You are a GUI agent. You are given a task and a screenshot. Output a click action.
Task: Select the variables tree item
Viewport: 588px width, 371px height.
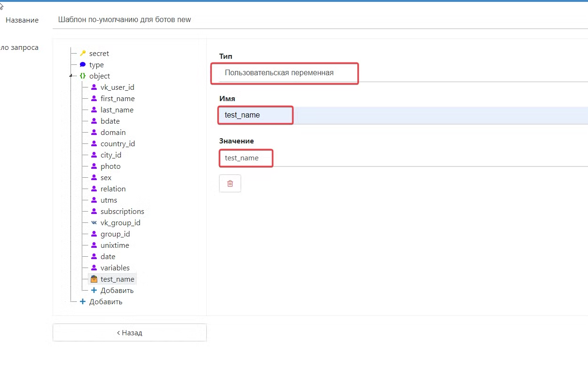[x=115, y=268]
